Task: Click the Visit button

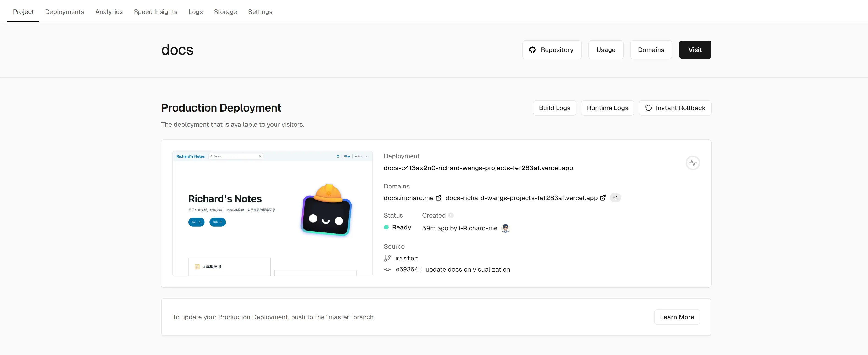Action: 695,49
